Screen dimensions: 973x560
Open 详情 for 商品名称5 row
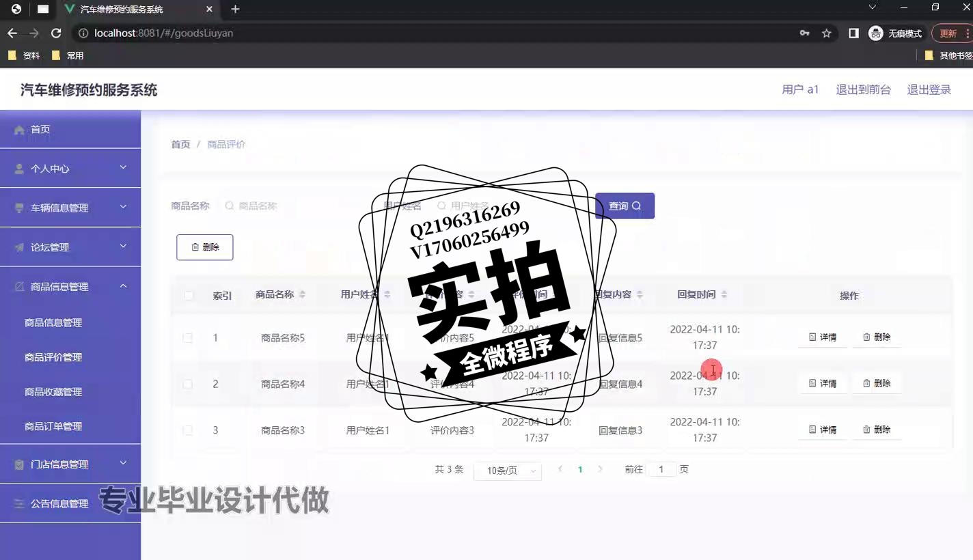pos(823,337)
